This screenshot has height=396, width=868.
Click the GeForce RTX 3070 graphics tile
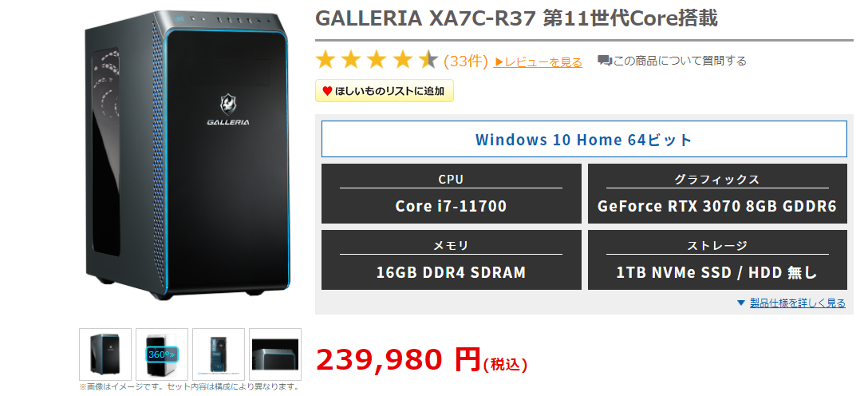[x=717, y=193]
